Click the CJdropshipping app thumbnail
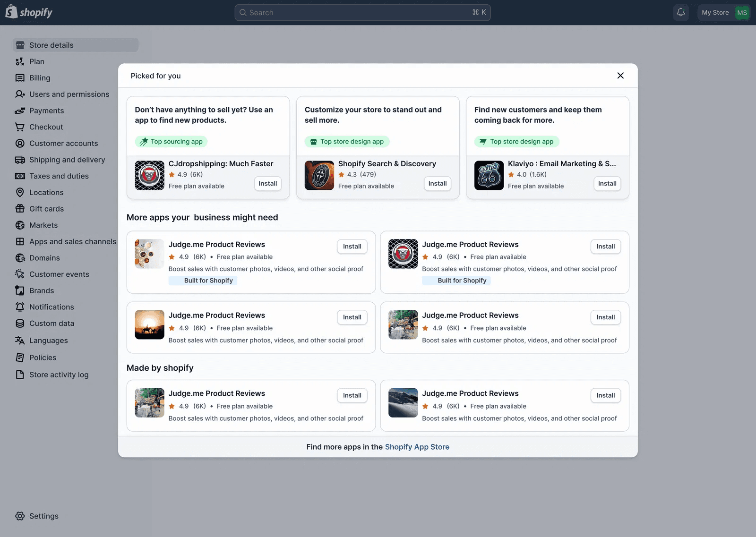This screenshot has width=756, height=537. (x=150, y=175)
